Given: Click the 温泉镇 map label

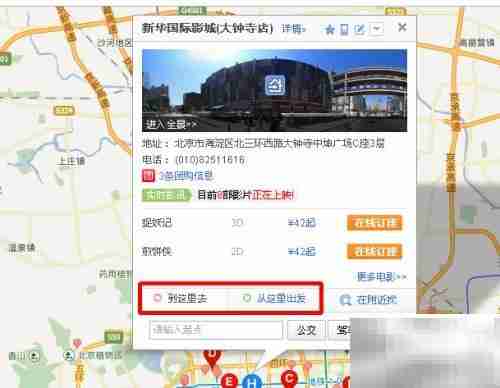Looking at the screenshot, I should tap(22, 248).
